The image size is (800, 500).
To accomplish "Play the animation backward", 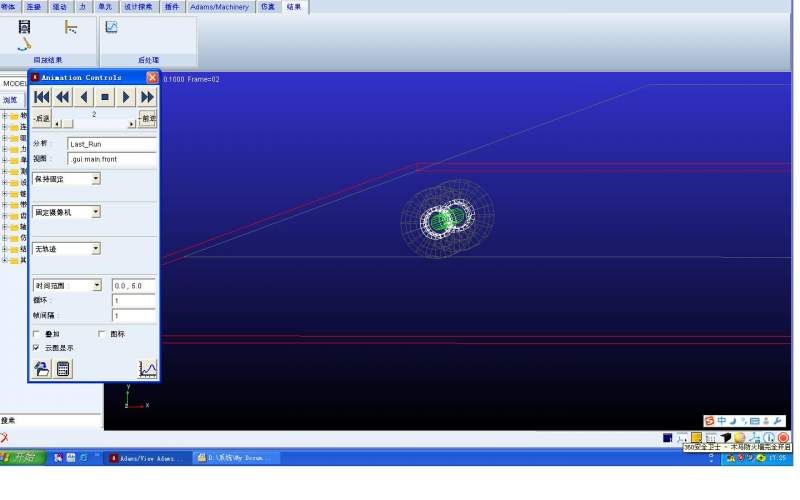I will tap(84, 97).
